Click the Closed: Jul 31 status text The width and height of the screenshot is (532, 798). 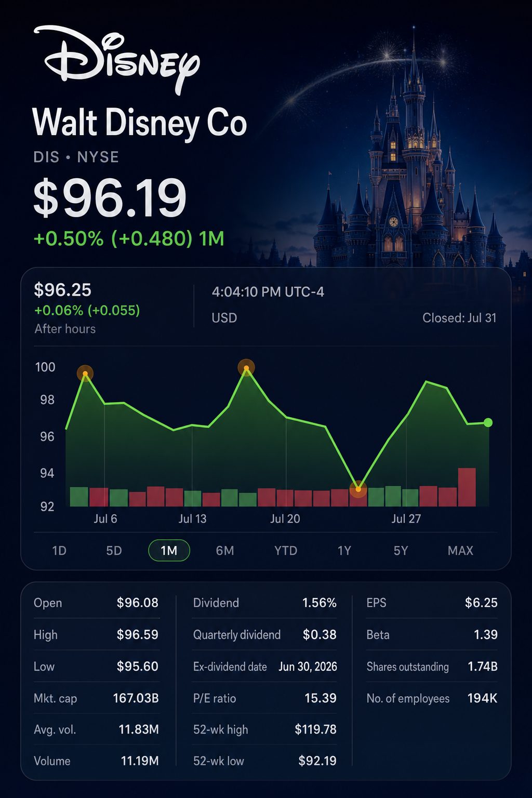point(459,318)
